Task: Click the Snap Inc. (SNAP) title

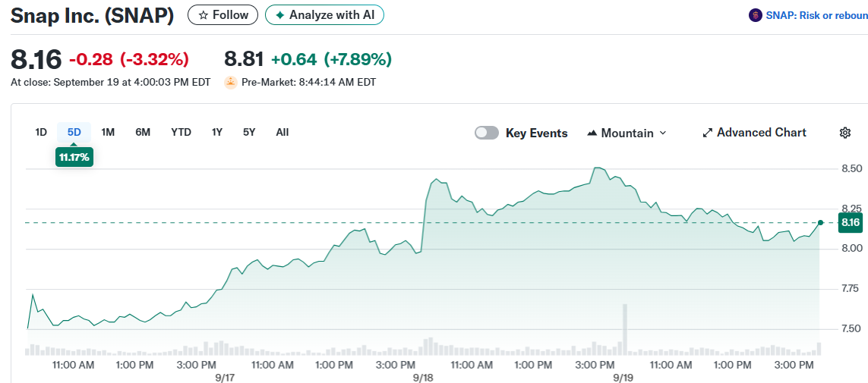Action: [93, 16]
